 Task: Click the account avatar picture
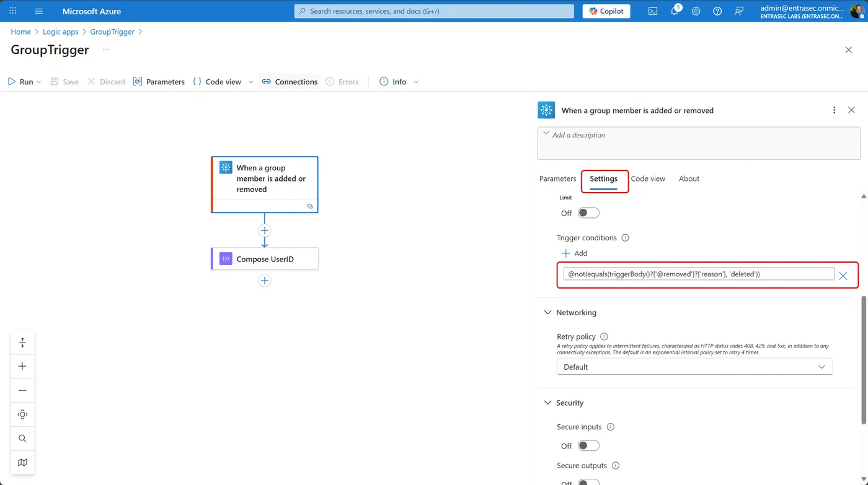(x=856, y=11)
